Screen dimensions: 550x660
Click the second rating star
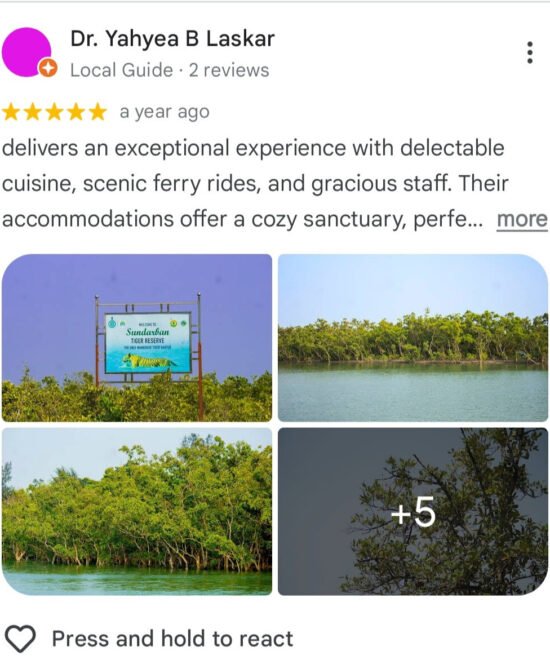(33, 112)
